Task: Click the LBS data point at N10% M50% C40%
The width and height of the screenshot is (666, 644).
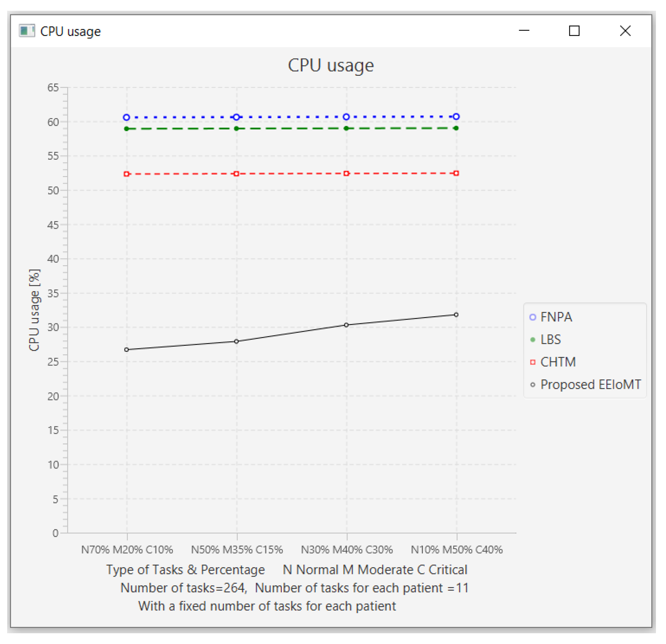Action: click(456, 128)
